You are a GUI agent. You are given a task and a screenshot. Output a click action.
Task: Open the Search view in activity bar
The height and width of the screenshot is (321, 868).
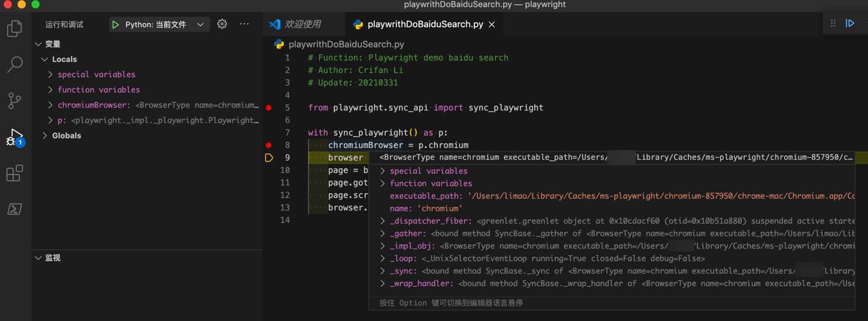pos(15,65)
